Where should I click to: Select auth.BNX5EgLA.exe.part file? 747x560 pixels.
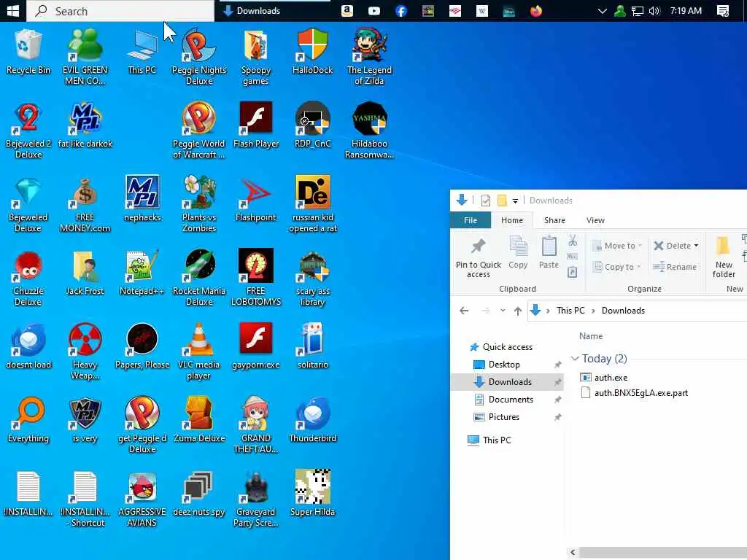[x=634, y=393]
